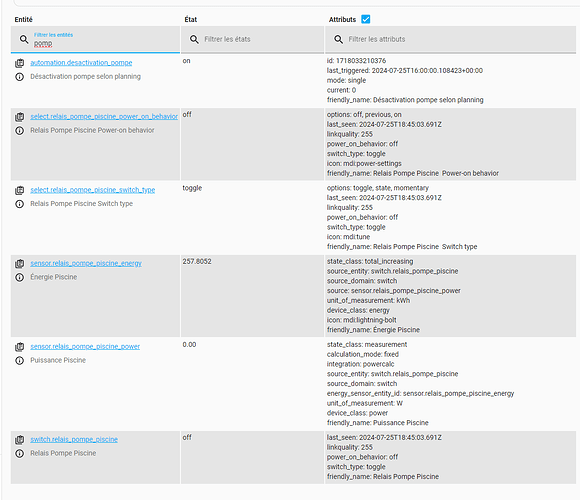Viewport: 580px width, 500px height.
Task: Copy entity ID of automation.desactivation_pompe
Action: (20, 63)
